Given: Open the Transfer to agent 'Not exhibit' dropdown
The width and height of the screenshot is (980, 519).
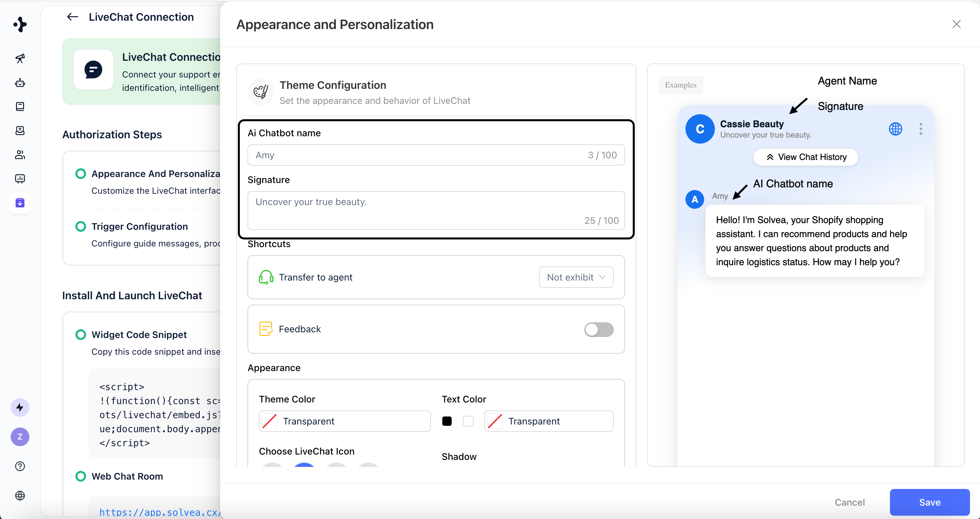Looking at the screenshot, I should tap(576, 277).
